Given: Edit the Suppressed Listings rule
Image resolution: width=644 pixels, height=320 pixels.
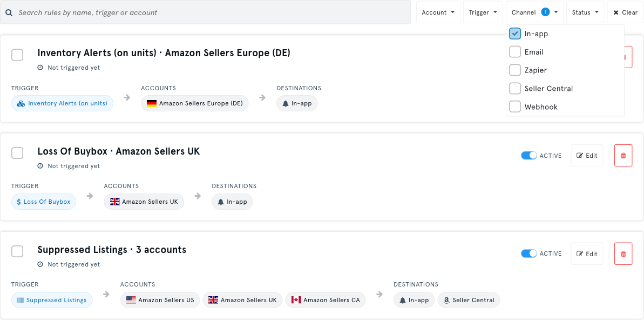Looking at the screenshot, I should click(x=587, y=254).
